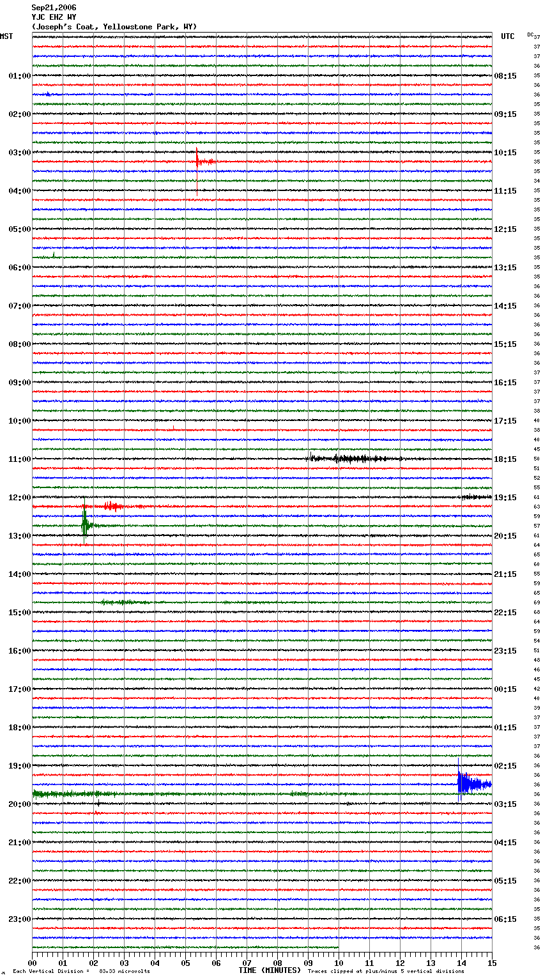Click minute 12 on the time axis
This screenshot has height=980, width=543.
400,963
